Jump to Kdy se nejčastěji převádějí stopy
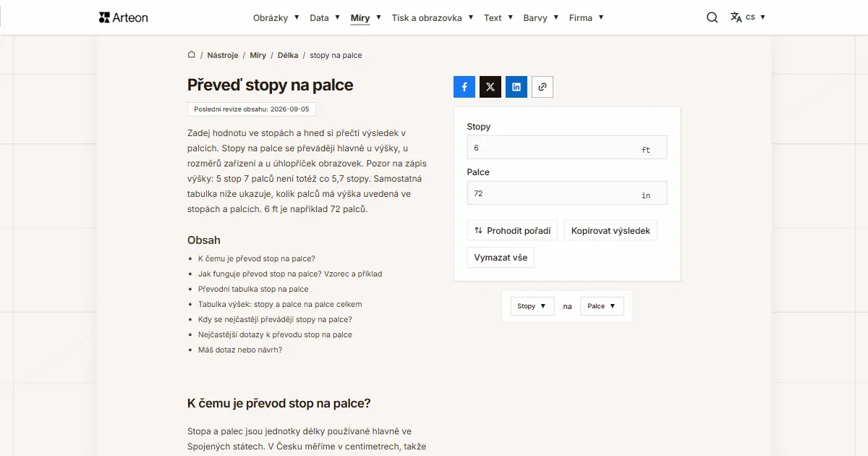Screen dimensions: 868x456 coord(275,319)
